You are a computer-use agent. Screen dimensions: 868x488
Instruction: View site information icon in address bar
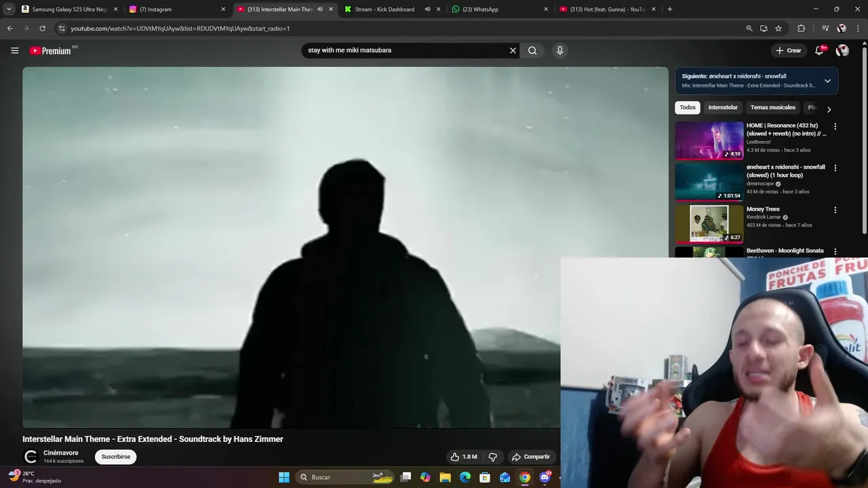62,28
